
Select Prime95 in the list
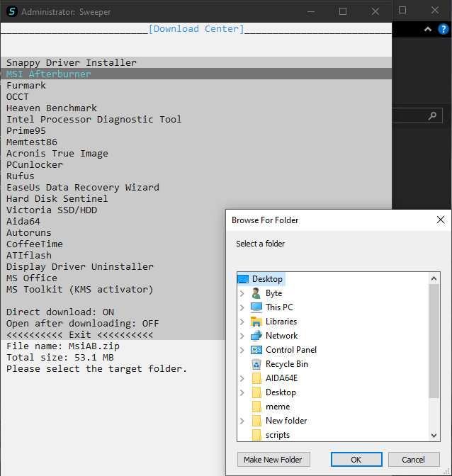click(x=26, y=131)
